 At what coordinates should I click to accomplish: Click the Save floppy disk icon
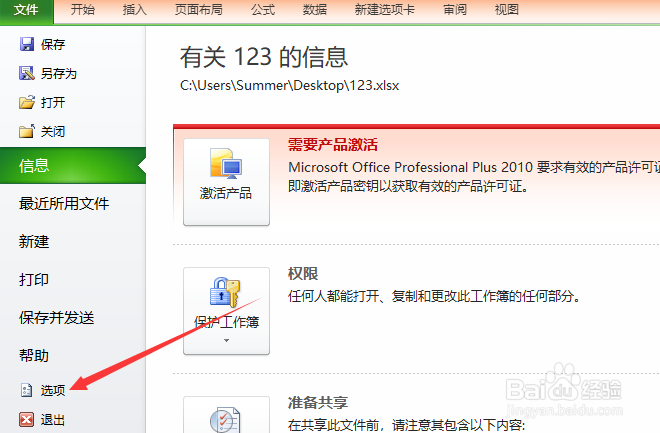(x=27, y=44)
